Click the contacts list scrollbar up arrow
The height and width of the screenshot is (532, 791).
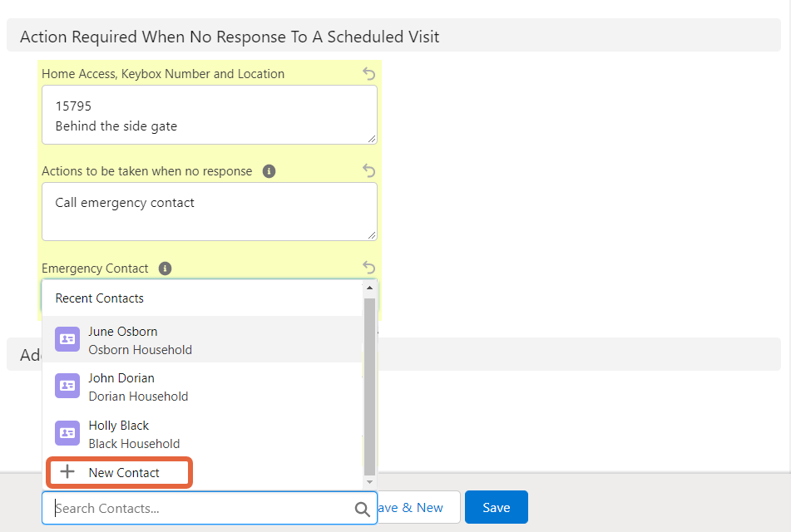pyautogui.click(x=369, y=288)
